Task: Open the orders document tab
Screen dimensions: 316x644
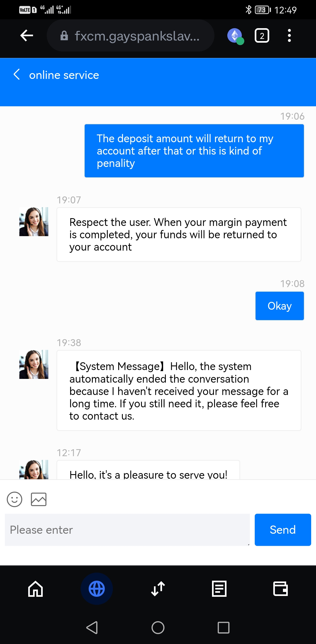Action: (x=219, y=589)
